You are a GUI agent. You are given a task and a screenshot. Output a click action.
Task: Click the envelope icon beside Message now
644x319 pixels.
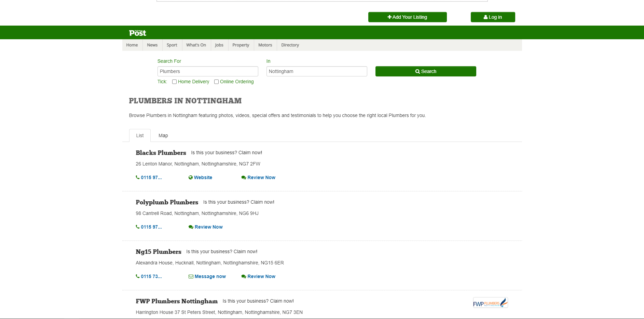[191, 276]
